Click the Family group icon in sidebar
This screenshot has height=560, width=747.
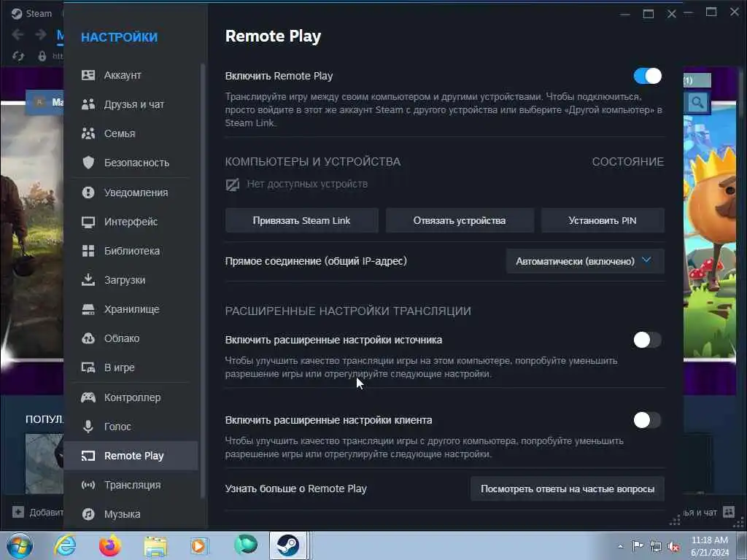[88, 133]
